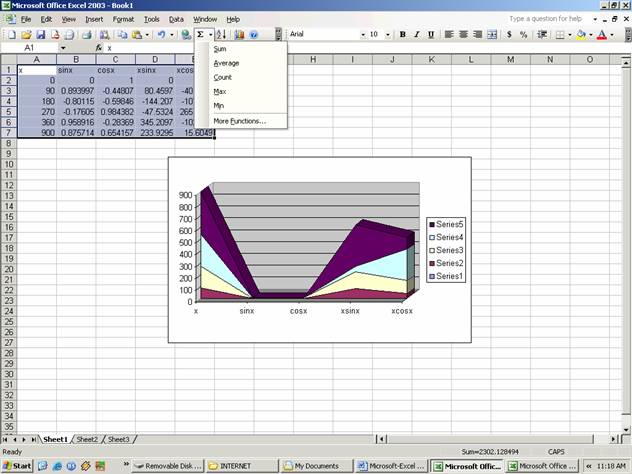Select More Functions... entry
Screen dimensions: 632x474
click(241, 121)
